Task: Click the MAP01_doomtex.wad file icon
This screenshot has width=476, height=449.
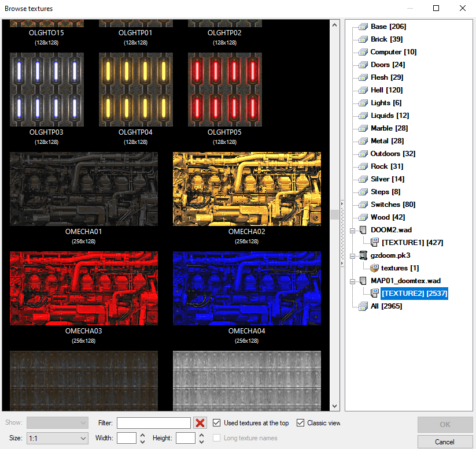Action: [363, 281]
